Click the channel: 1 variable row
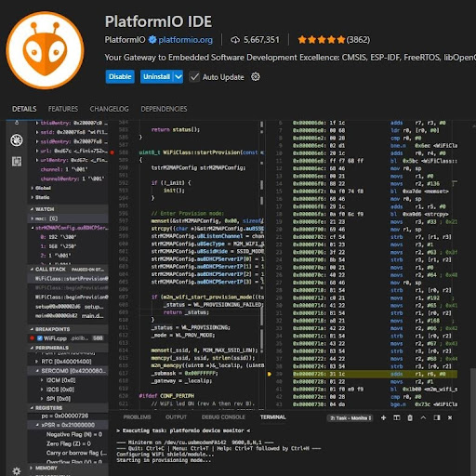The image size is (476, 476). click(x=64, y=169)
